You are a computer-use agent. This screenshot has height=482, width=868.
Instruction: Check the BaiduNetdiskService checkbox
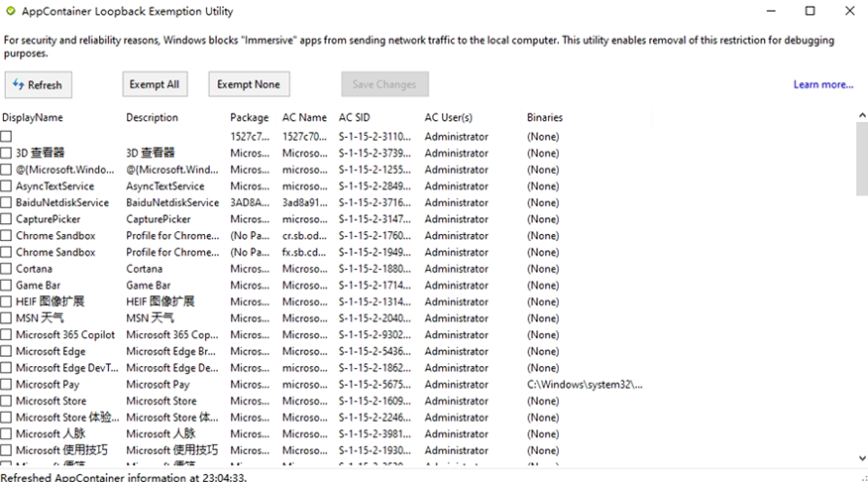(7, 202)
